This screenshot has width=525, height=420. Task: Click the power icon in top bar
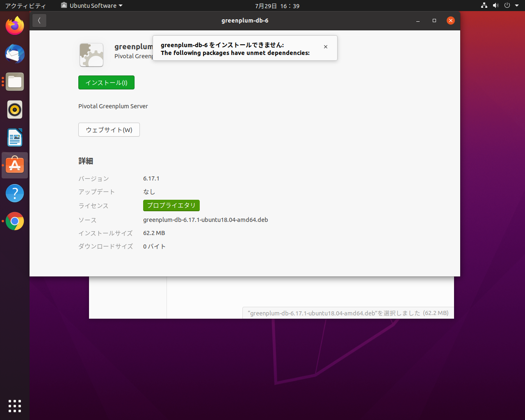pyautogui.click(x=507, y=6)
